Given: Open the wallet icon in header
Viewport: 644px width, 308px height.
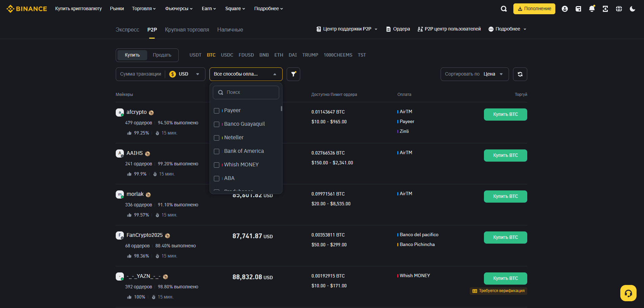Looking at the screenshot, I should (578, 9).
